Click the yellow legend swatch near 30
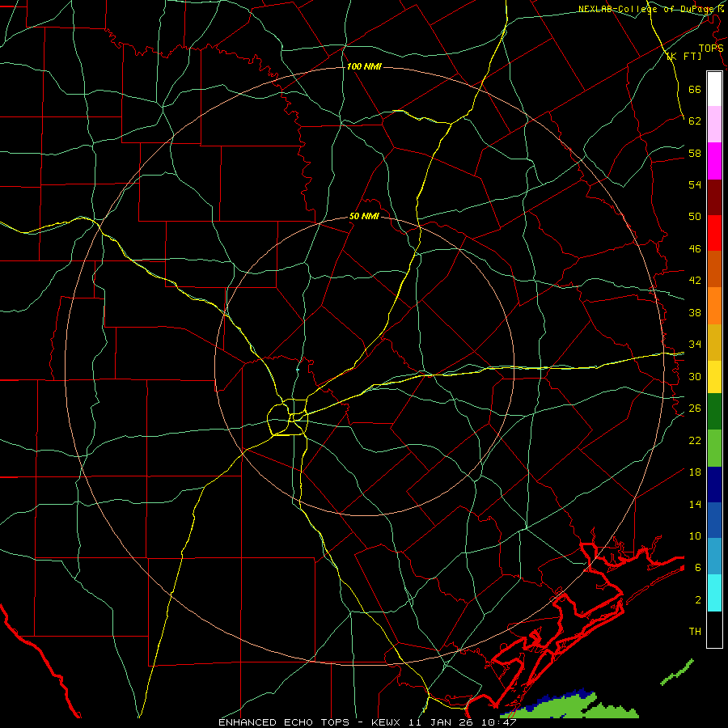The width and height of the screenshot is (728, 728). coord(714,377)
